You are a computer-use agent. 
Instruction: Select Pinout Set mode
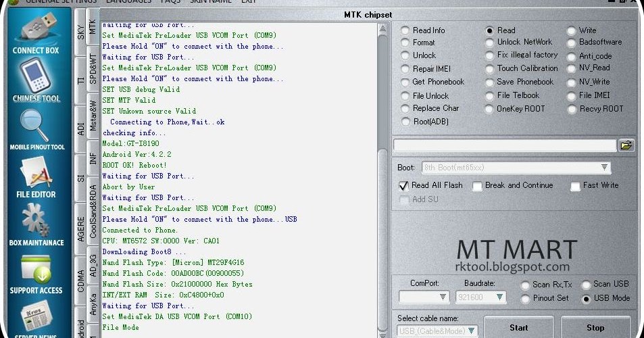(x=525, y=299)
